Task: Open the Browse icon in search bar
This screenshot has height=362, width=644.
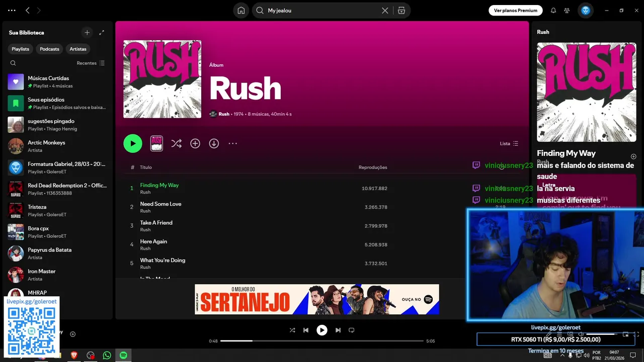Action: (x=401, y=11)
